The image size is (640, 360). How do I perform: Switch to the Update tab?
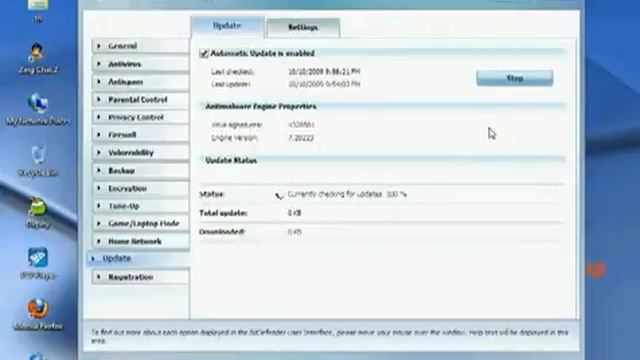pyautogui.click(x=227, y=27)
